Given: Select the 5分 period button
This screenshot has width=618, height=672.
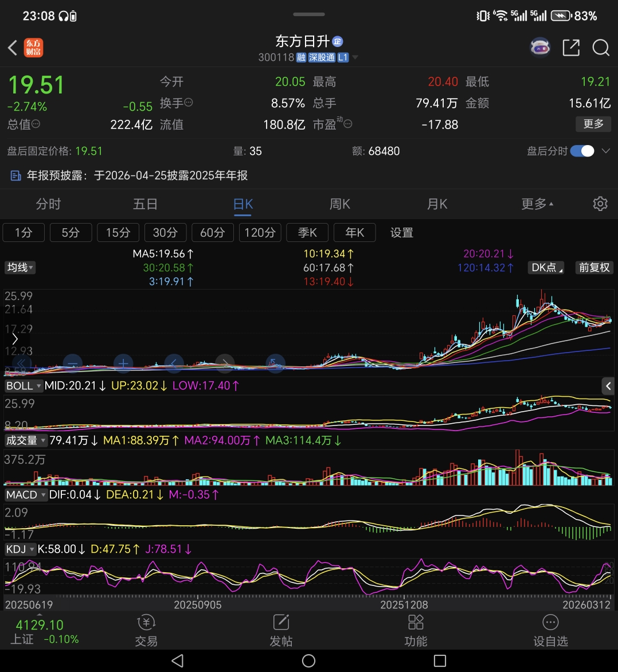Looking at the screenshot, I should pos(71,232).
